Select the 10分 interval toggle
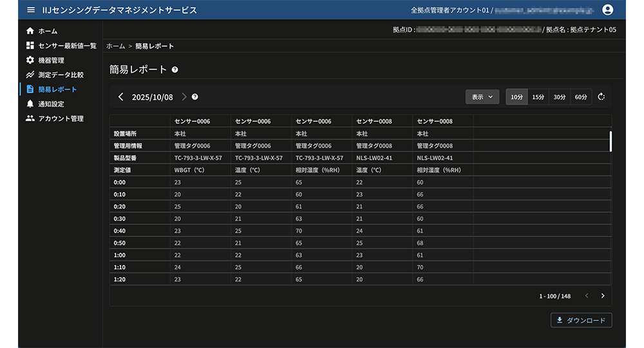 point(516,97)
